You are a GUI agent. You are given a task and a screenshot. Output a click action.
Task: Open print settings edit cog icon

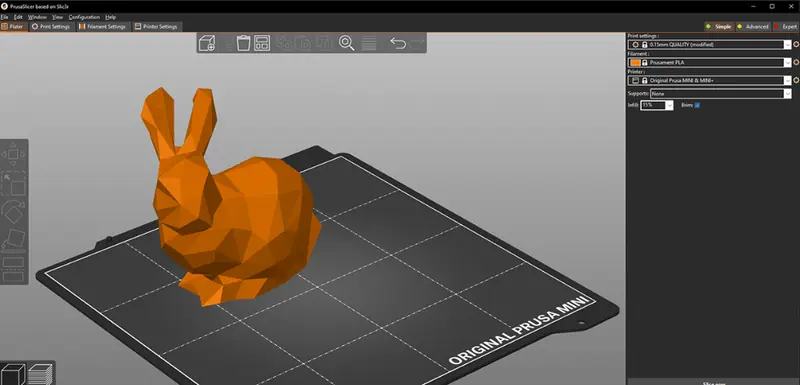coord(796,44)
